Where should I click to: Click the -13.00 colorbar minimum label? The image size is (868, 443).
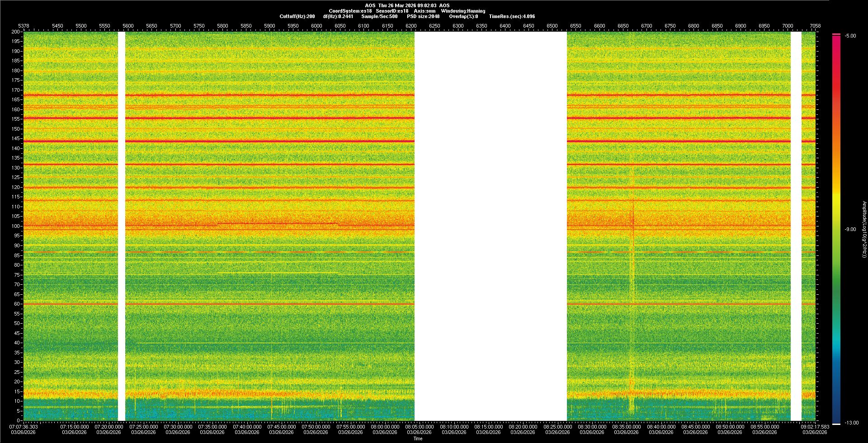tap(851, 423)
